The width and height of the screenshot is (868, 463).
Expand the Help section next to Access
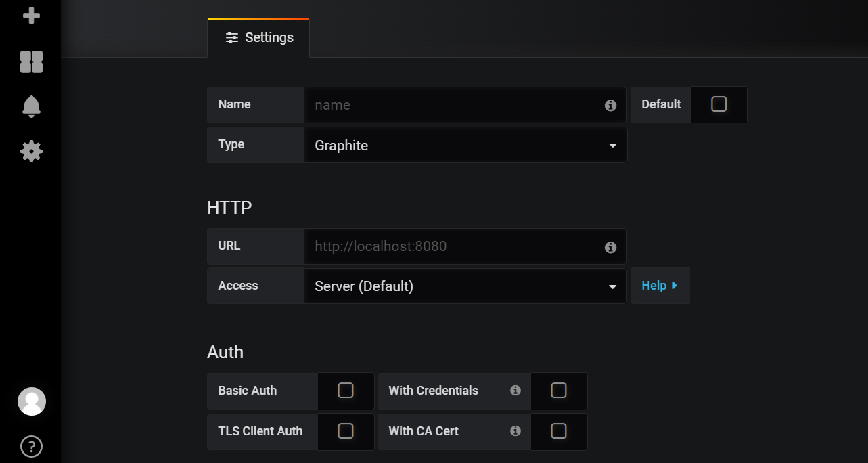click(x=660, y=286)
